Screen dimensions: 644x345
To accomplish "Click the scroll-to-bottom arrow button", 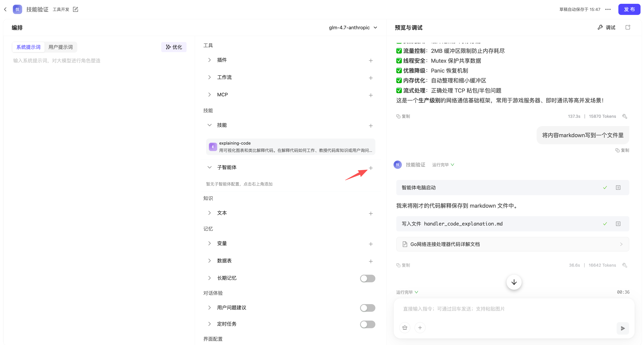I will pyautogui.click(x=514, y=282).
